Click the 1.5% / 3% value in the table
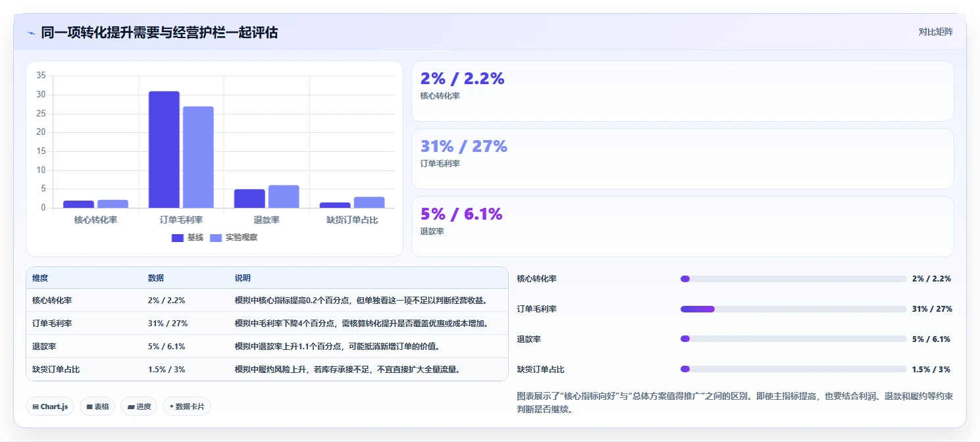Screen dimensions: 980x442 coord(167,369)
